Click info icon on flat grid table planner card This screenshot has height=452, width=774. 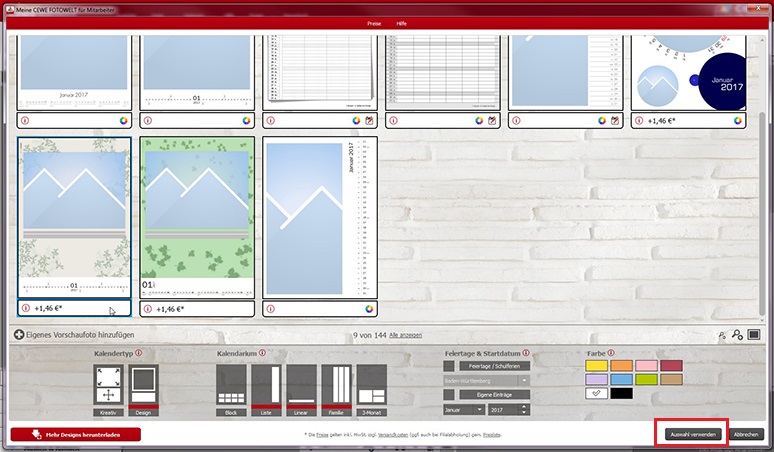pos(393,120)
